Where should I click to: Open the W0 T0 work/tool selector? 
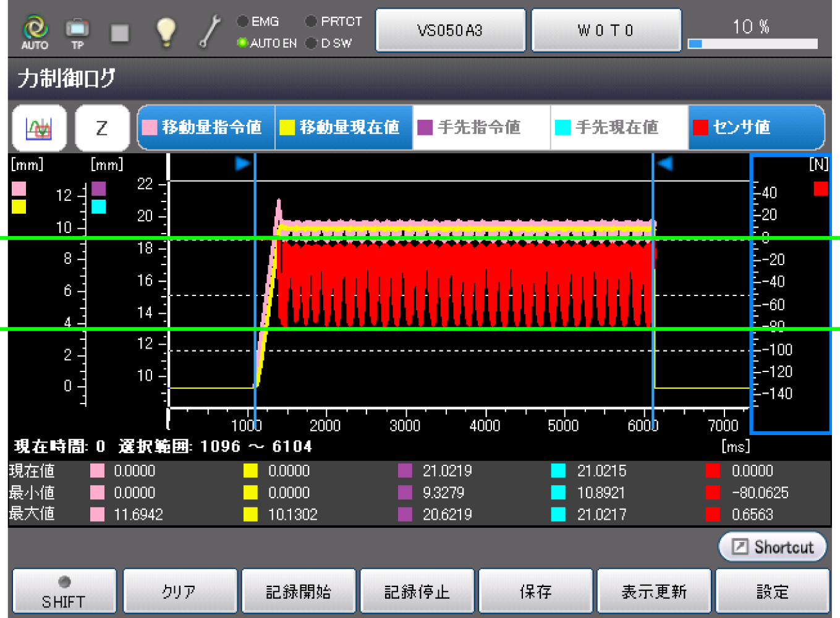(606, 30)
